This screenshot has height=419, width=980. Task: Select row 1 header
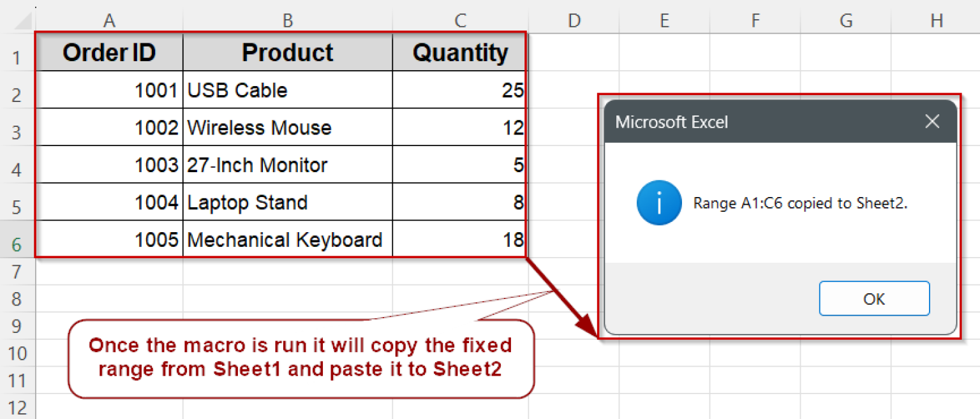pyautogui.click(x=17, y=57)
